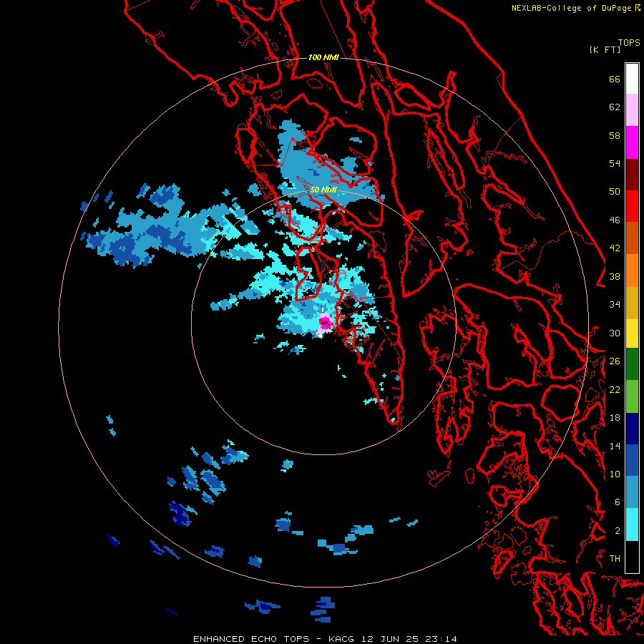This screenshot has height=644, width=644.
Task: Click the dark red (maroon) legend swatch
Action: click(x=632, y=174)
